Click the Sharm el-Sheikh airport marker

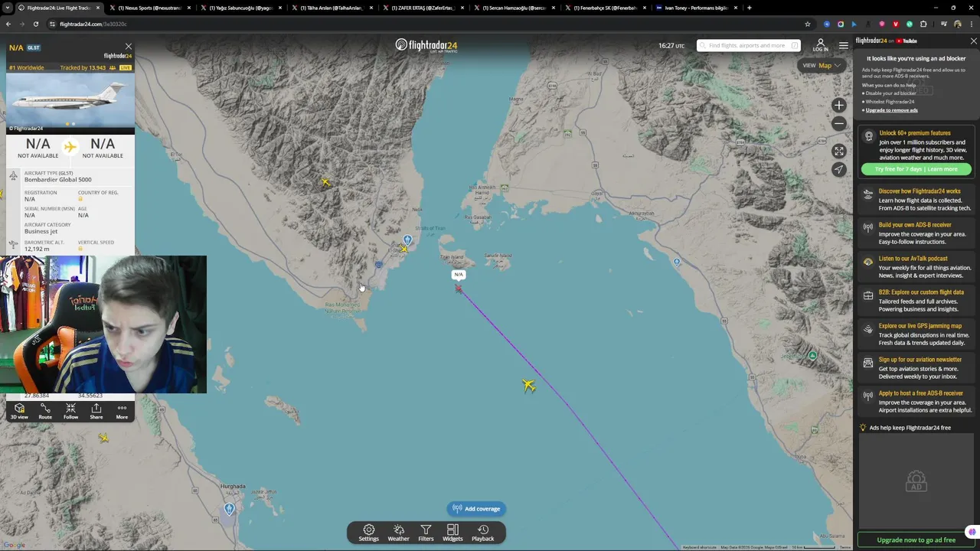407,241
